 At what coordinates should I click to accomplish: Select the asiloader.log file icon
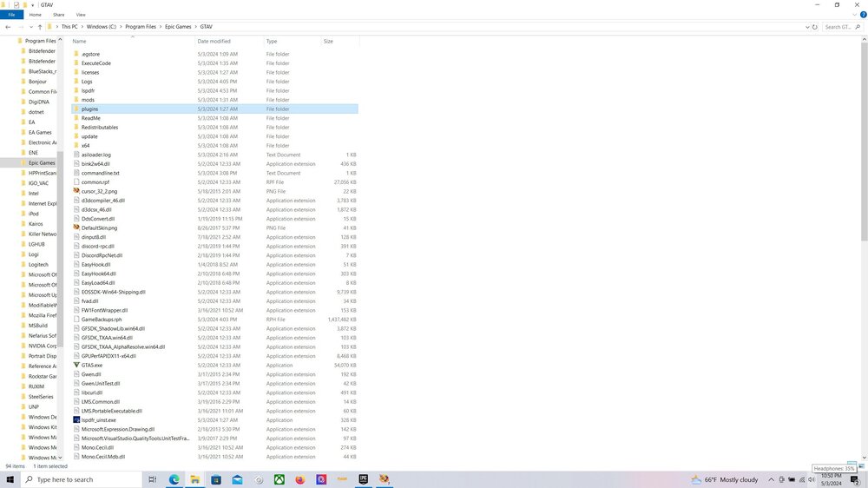coord(76,155)
